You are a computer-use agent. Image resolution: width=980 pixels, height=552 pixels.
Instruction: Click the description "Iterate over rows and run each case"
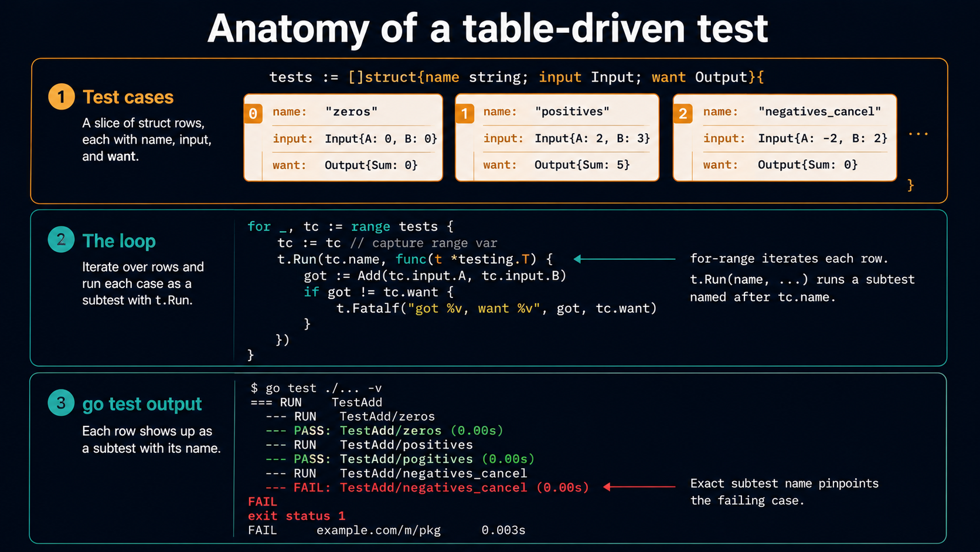point(143,283)
